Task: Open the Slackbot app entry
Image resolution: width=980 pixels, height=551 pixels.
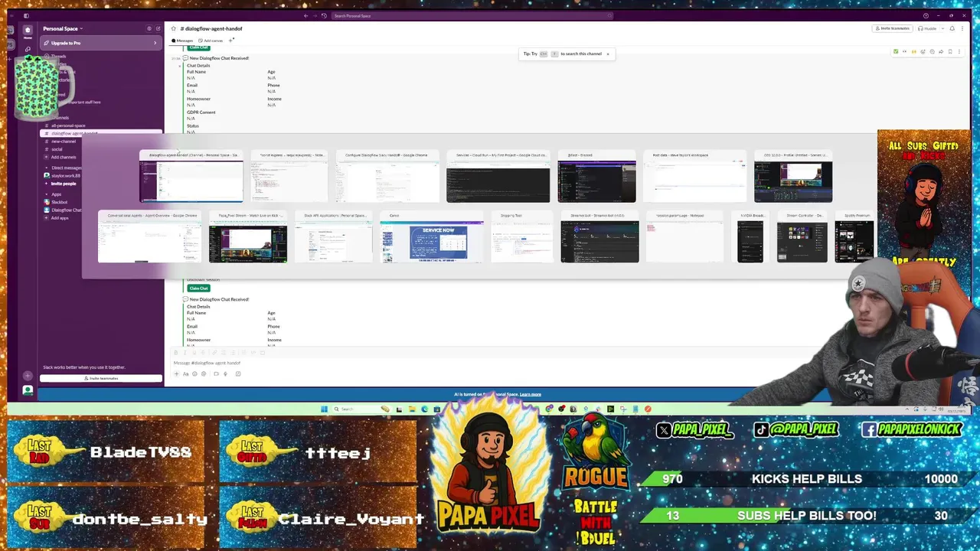Action: pyautogui.click(x=59, y=202)
